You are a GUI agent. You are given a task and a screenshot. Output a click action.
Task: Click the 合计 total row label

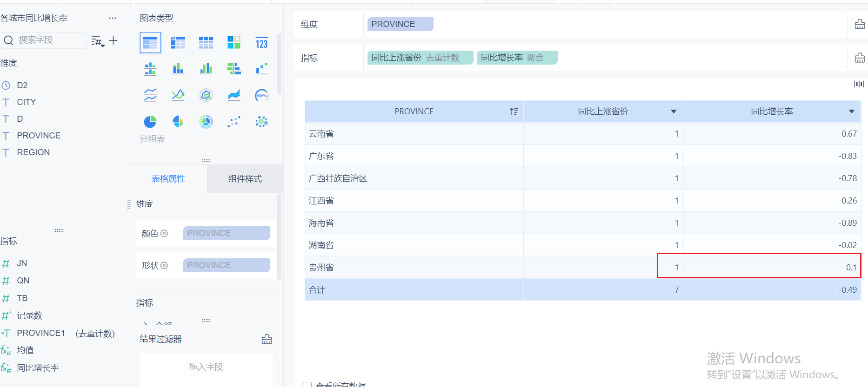tap(317, 290)
